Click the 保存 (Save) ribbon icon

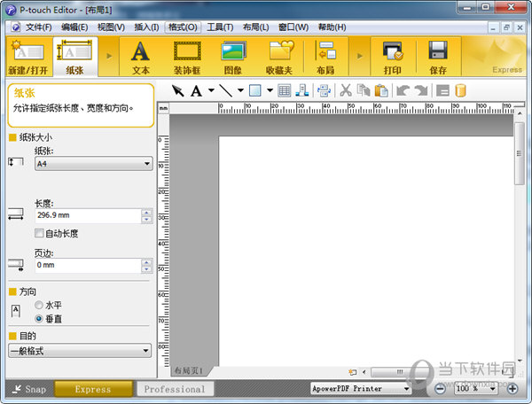[x=438, y=57]
